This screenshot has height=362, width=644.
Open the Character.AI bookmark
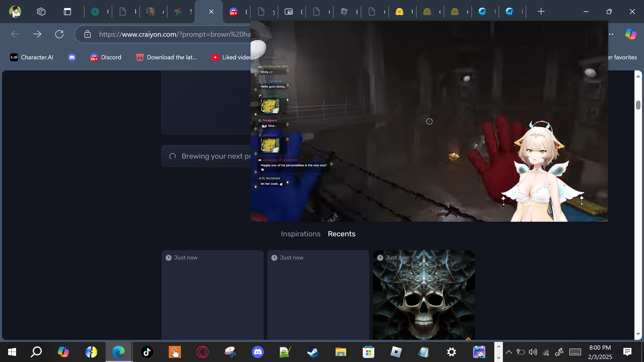tap(32, 57)
